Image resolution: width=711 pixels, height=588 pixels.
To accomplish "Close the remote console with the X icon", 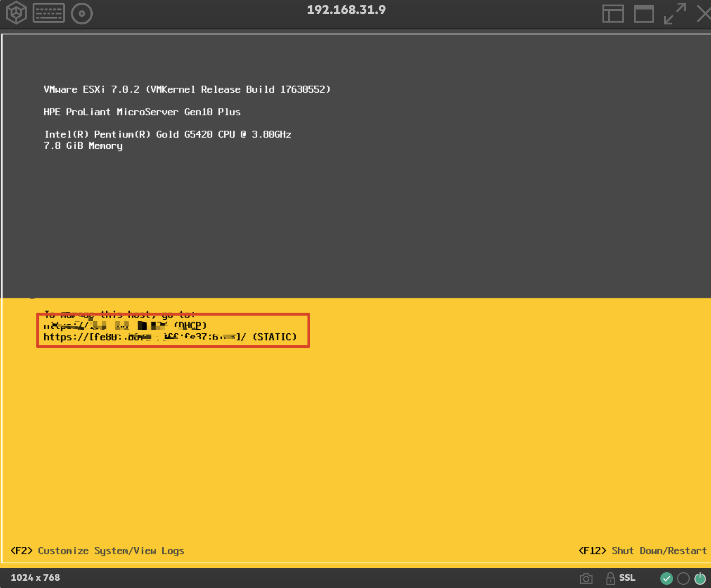I will (704, 14).
